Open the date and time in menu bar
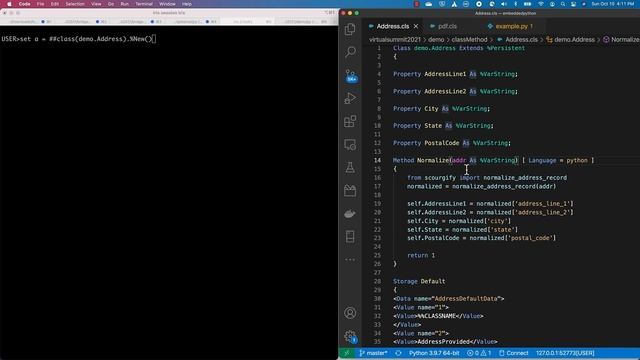 click(613, 4)
